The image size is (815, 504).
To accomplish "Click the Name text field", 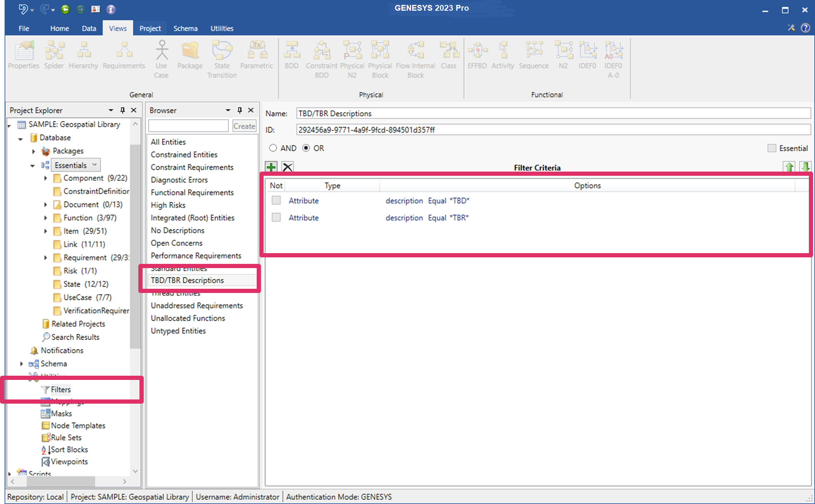I will (553, 113).
